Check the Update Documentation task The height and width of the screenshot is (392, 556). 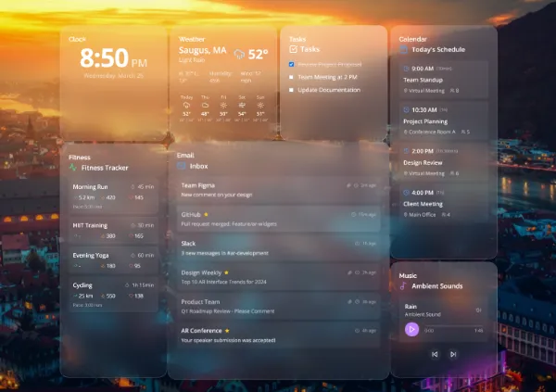pos(292,90)
